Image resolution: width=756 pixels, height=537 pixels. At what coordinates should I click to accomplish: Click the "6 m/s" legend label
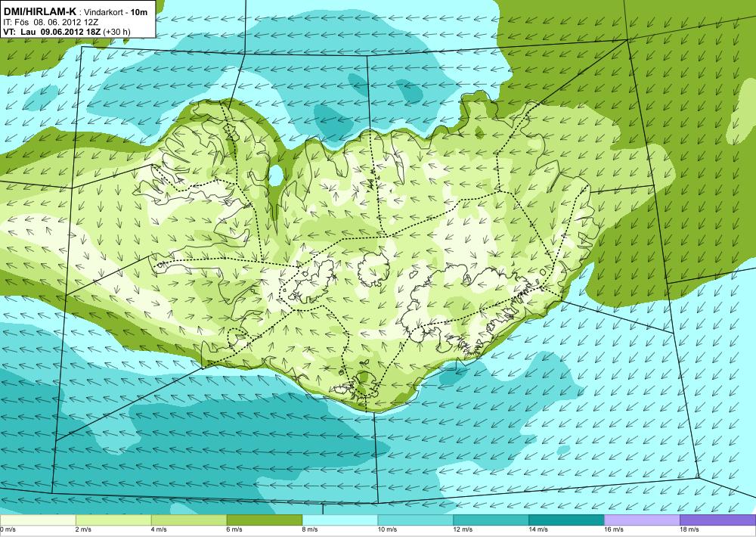coord(235,529)
